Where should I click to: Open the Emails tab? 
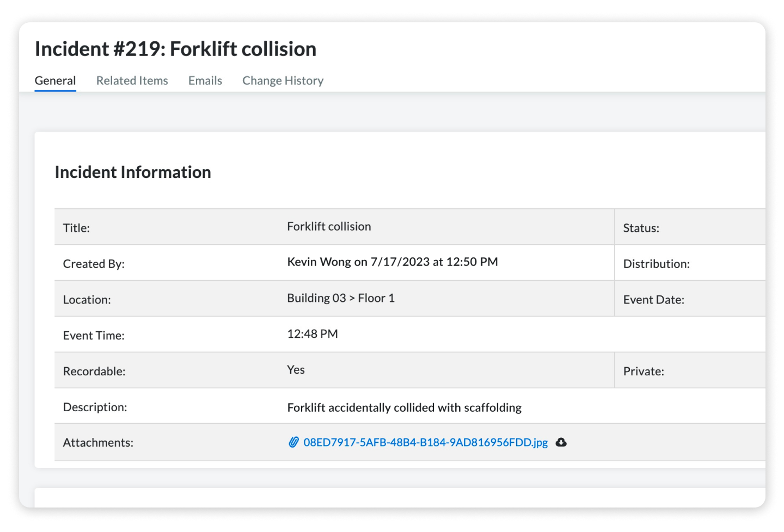click(x=205, y=81)
